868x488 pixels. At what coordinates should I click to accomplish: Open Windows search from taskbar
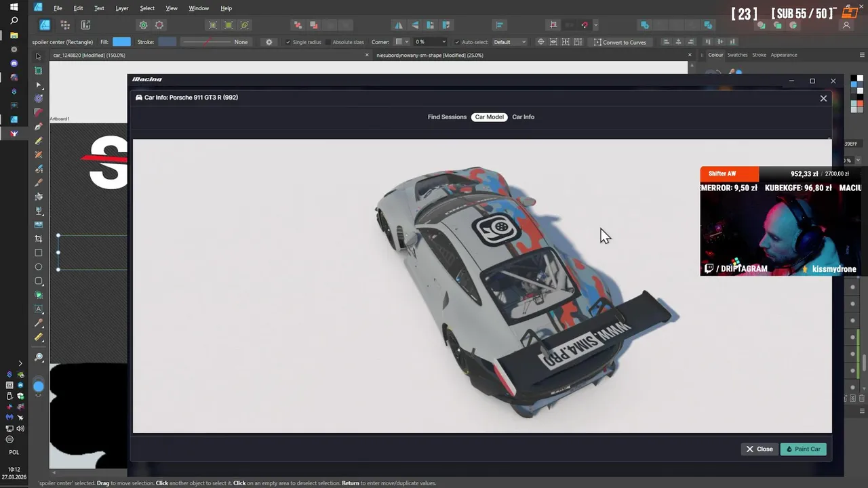click(x=14, y=21)
